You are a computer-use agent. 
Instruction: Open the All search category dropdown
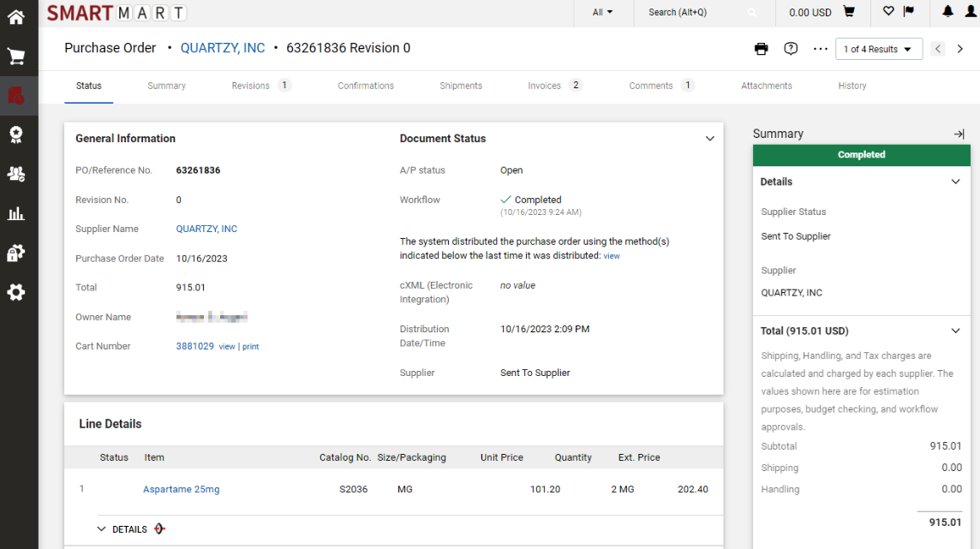click(x=602, y=13)
